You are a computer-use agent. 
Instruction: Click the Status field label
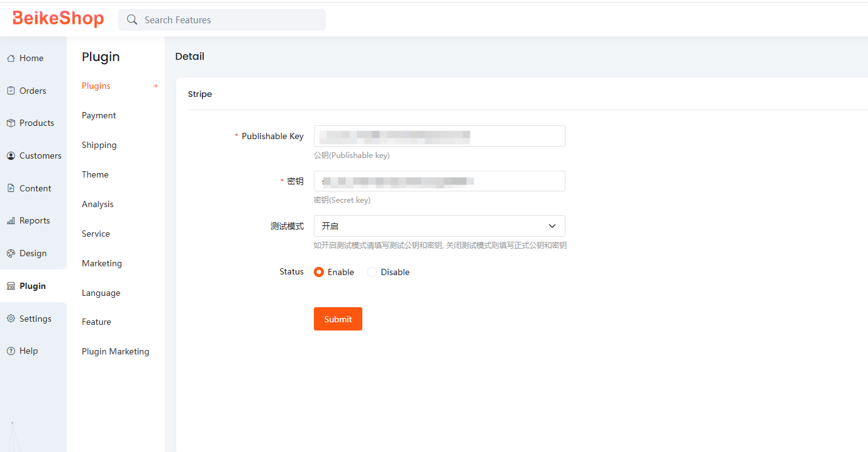[x=292, y=272]
